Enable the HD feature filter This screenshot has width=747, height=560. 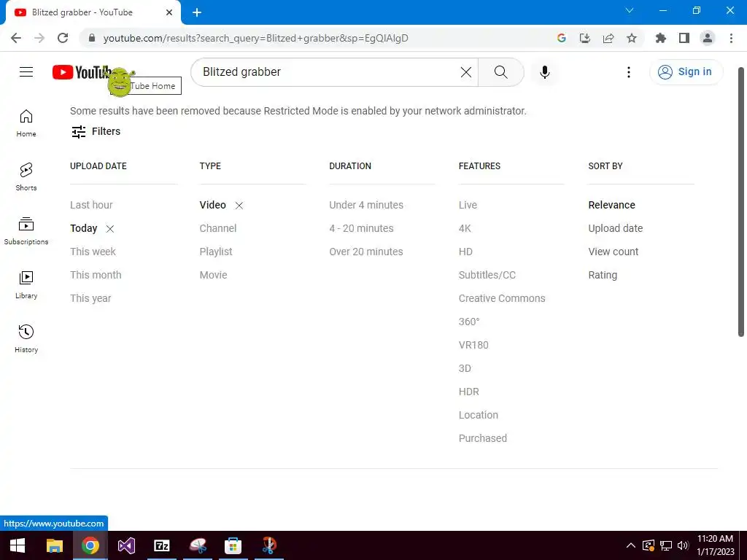point(466,252)
